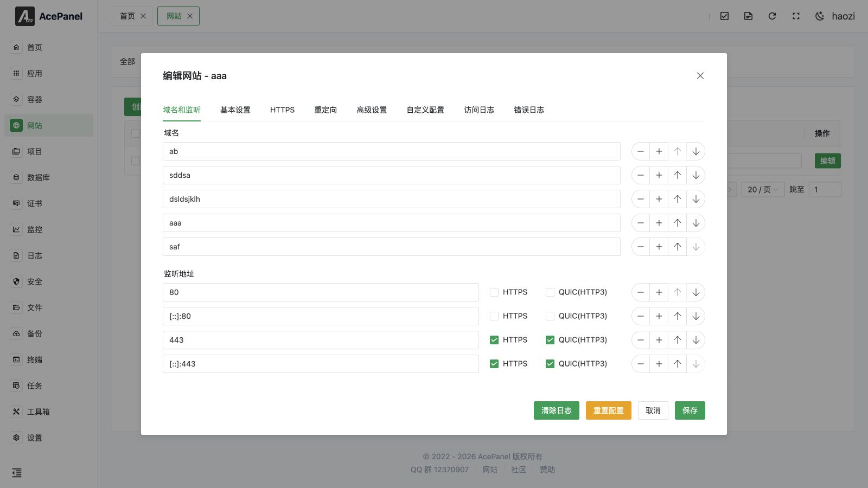Switch to 高级设置 tab
868x488 pixels.
(372, 110)
